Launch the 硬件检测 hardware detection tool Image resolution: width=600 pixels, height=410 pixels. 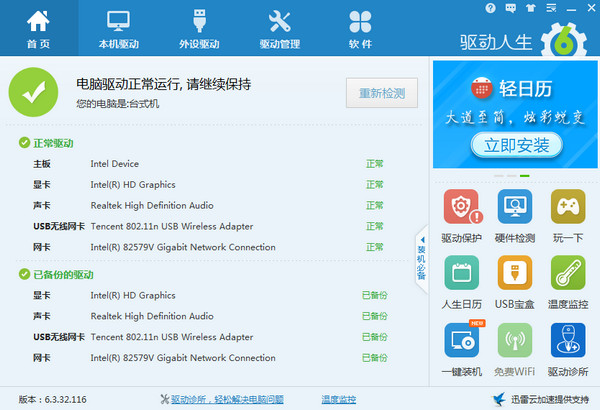[x=514, y=215]
